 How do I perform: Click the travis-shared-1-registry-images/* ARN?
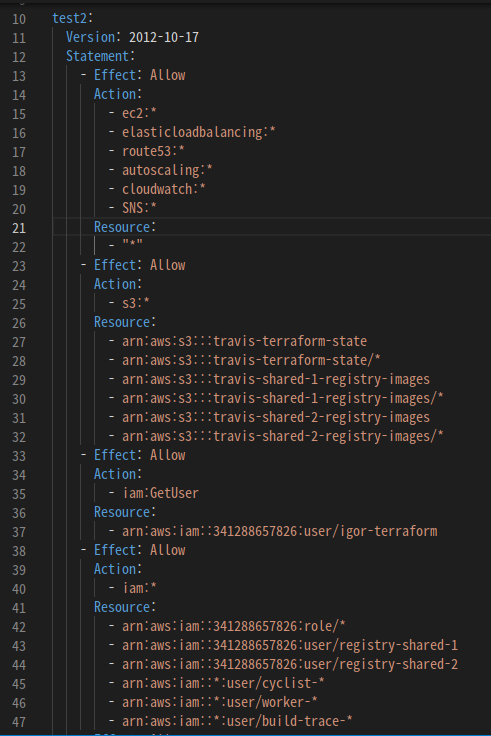(x=283, y=398)
